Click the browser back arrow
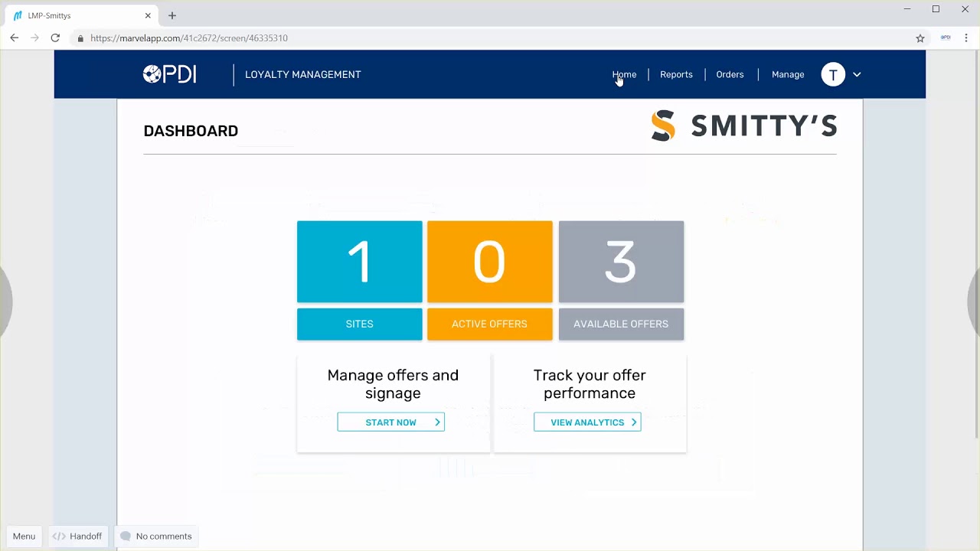Image resolution: width=980 pixels, height=551 pixels. (14, 37)
